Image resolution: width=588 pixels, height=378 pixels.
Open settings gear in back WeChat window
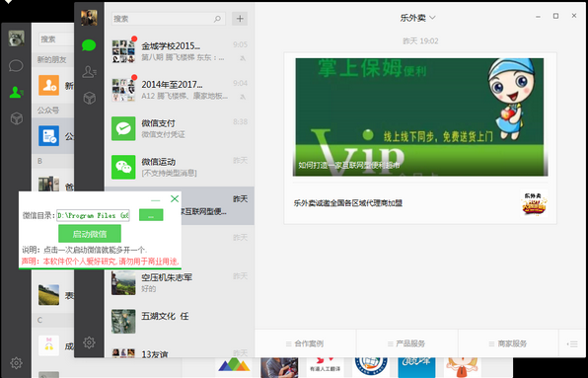[16, 362]
